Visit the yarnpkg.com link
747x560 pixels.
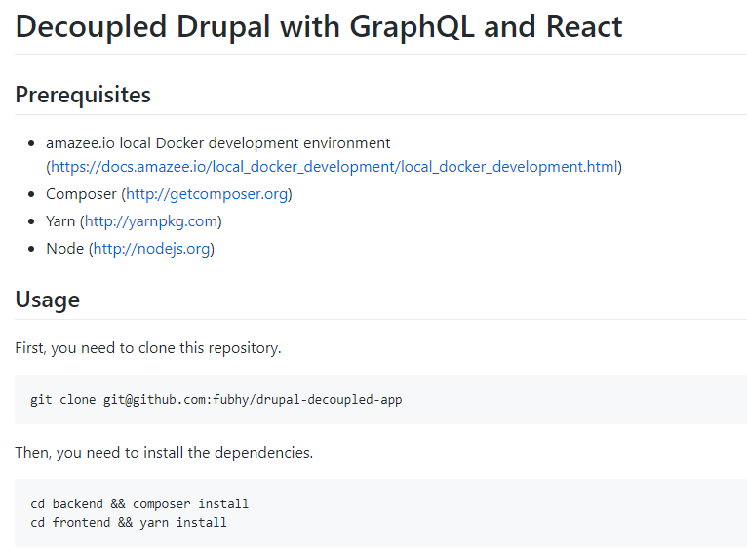click(x=151, y=221)
